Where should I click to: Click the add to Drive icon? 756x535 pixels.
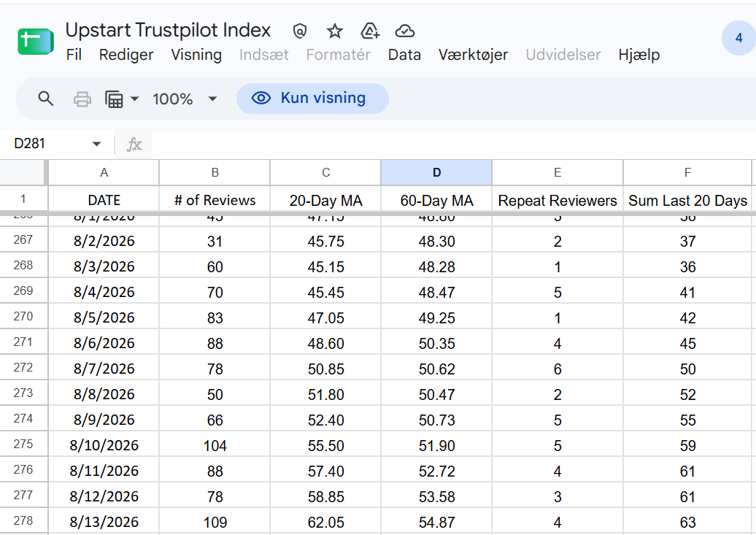370,31
